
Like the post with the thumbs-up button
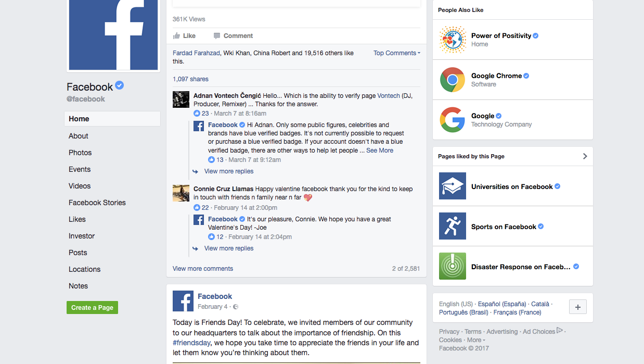pyautogui.click(x=184, y=36)
